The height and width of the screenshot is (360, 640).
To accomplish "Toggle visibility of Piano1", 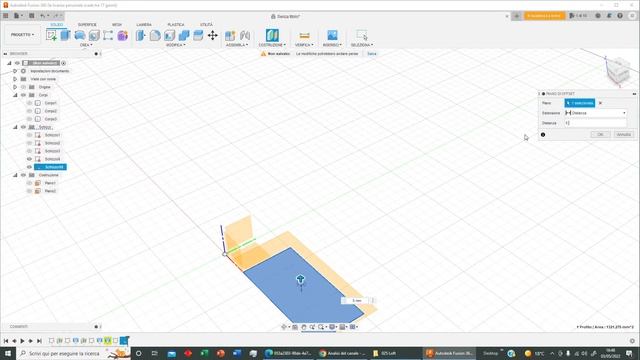I will click(29, 183).
